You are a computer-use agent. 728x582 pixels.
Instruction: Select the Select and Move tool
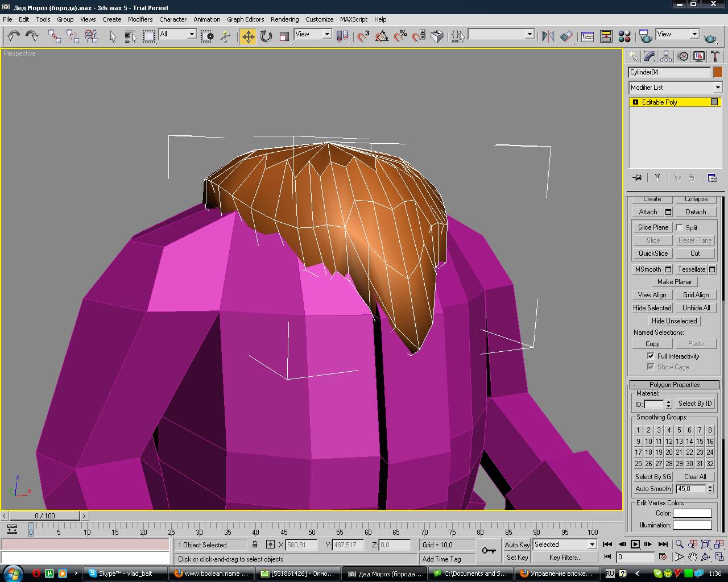pos(248,36)
